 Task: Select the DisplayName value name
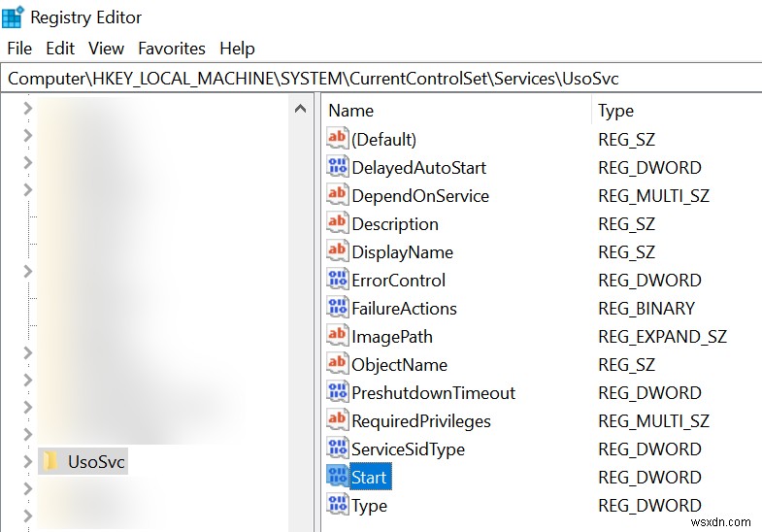coord(403,252)
